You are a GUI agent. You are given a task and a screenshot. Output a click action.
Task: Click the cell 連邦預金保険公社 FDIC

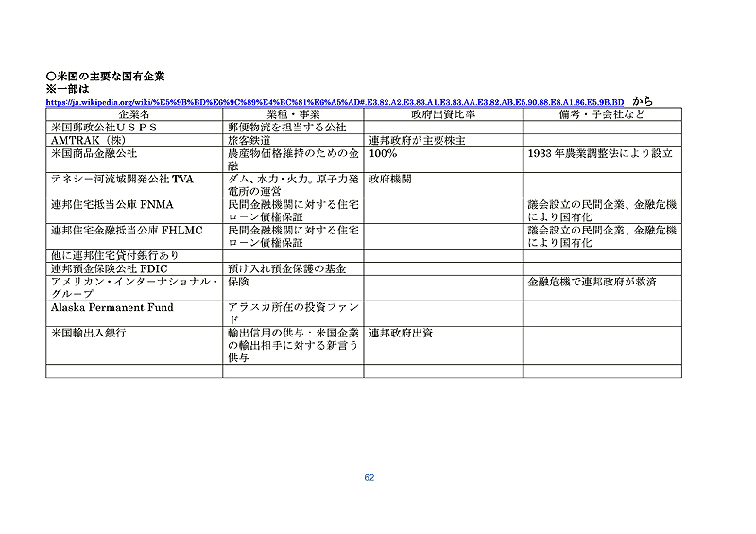click(x=134, y=268)
